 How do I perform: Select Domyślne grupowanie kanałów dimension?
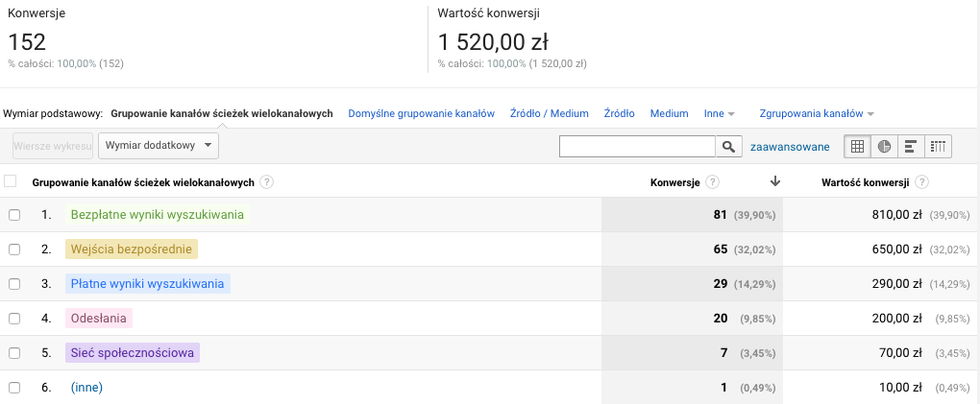click(421, 113)
